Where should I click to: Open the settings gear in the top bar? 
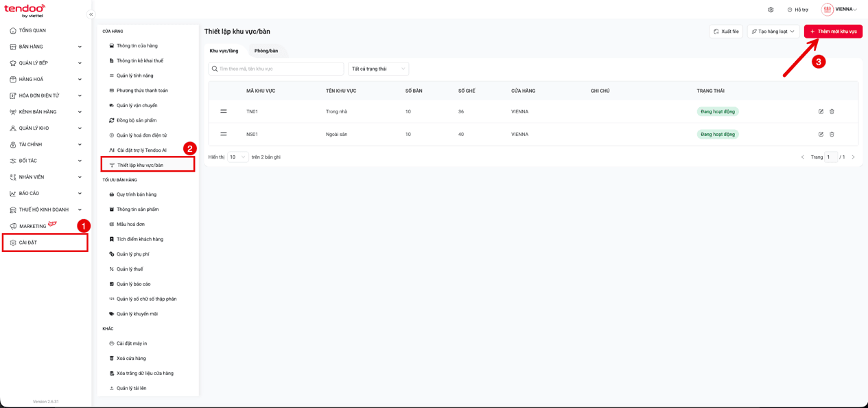(771, 10)
